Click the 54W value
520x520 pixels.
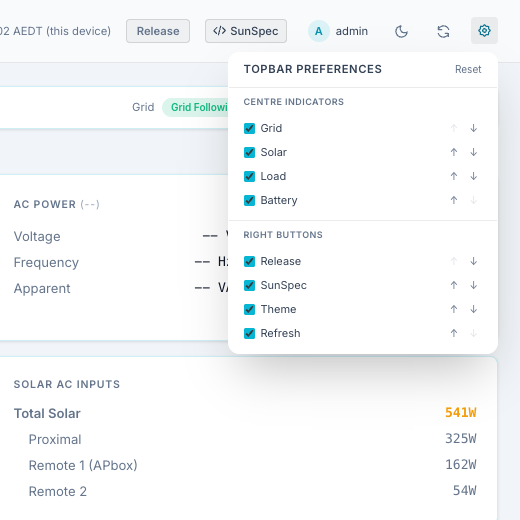tap(465, 491)
